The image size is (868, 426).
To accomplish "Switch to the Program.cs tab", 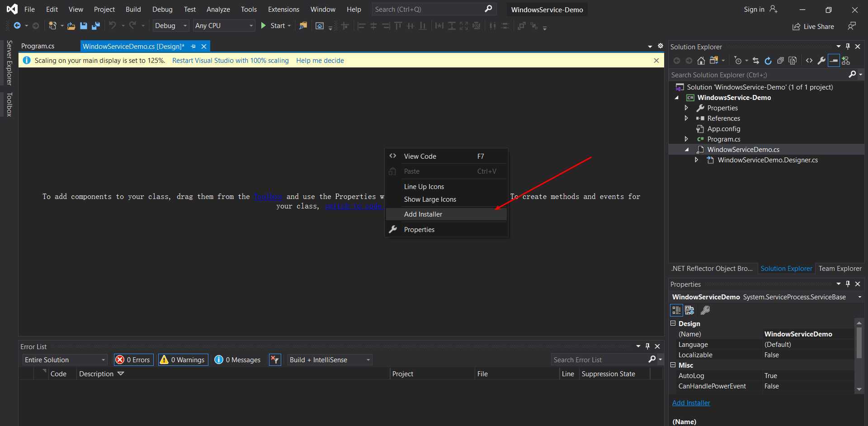I will point(38,46).
